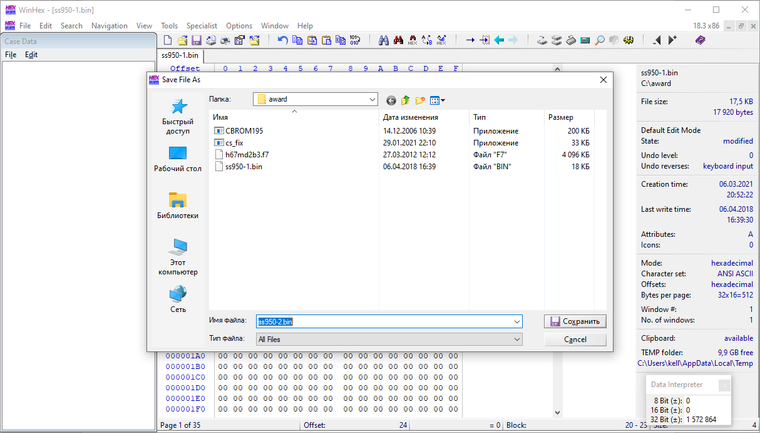Open Case Data panel's Edit menu
Viewport: 760px width, 433px height.
coord(31,55)
